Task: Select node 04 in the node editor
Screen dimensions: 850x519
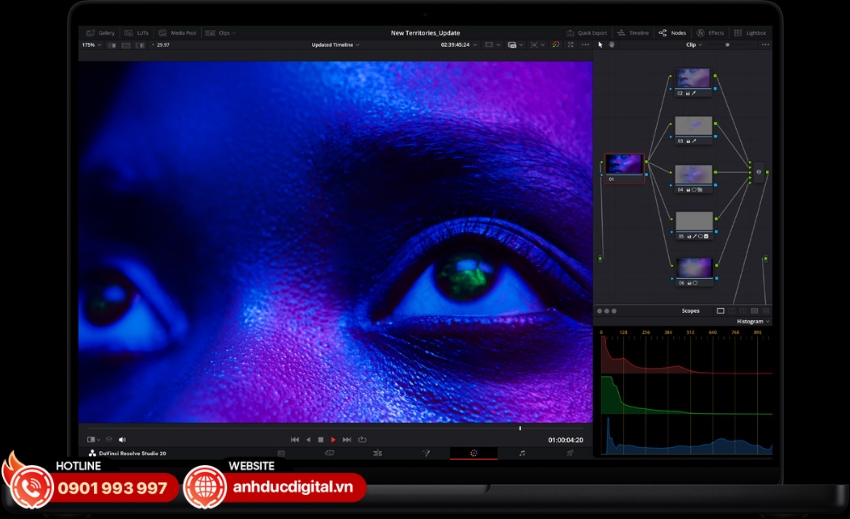Action: (x=693, y=175)
